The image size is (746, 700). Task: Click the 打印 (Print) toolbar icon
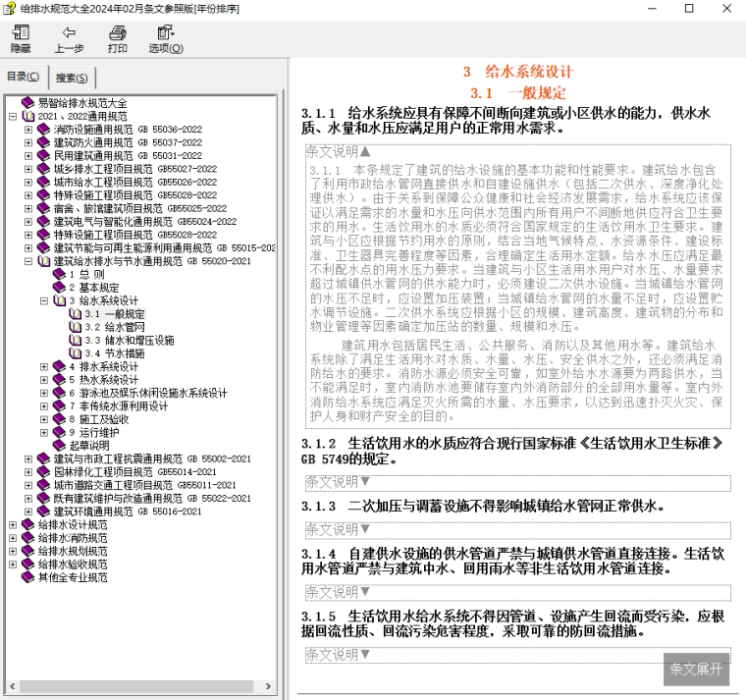(117, 39)
